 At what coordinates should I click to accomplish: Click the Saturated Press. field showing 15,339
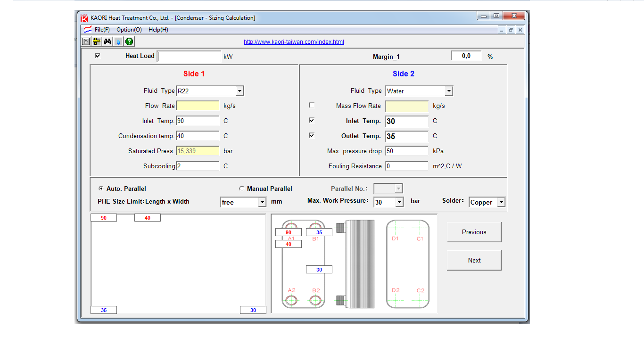pos(198,151)
